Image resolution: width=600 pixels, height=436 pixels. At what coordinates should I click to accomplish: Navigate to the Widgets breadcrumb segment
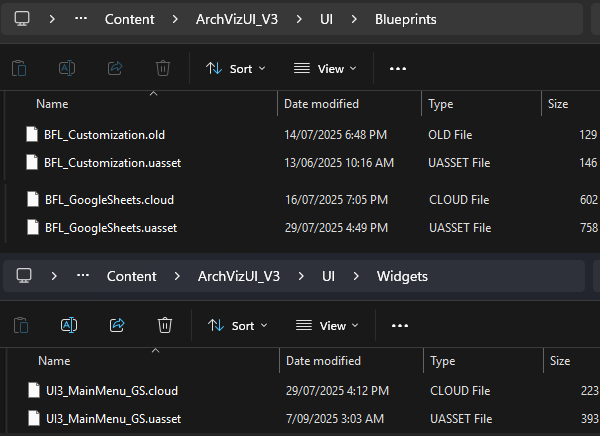coord(404,276)
